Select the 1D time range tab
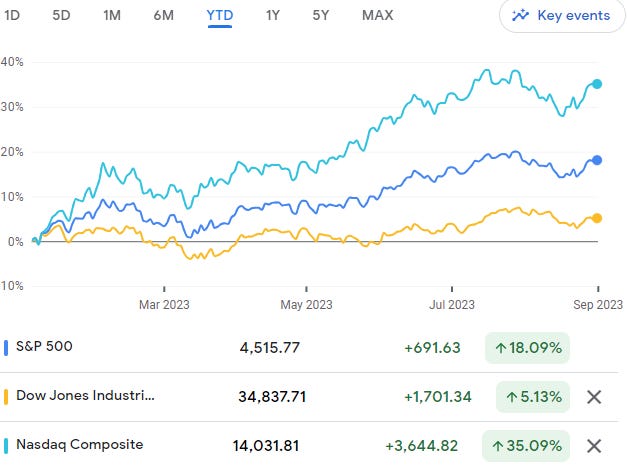627x466 pixels. 12,15
